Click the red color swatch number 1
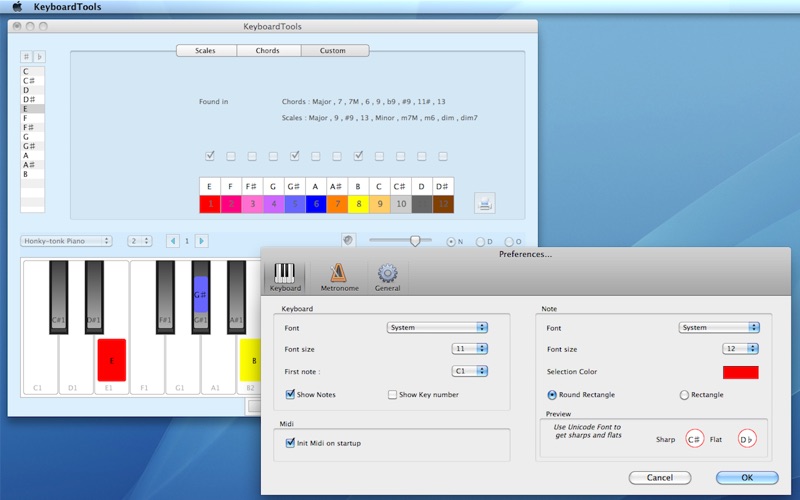800x500 pixels. tap(210, 204)
